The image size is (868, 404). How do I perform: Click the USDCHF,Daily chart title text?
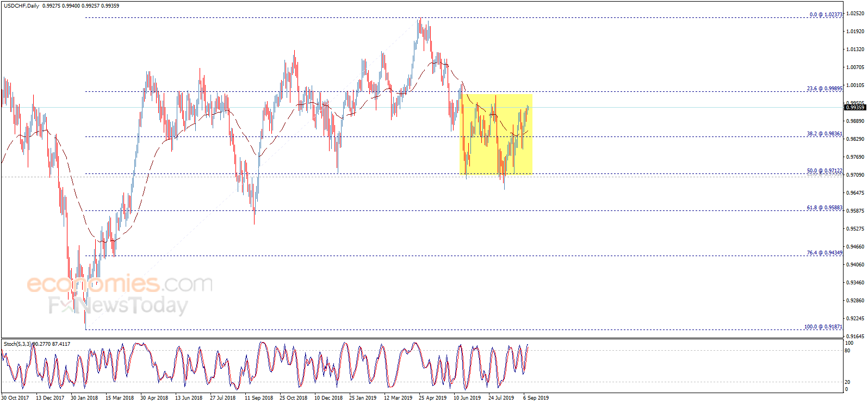click(21, 6)
